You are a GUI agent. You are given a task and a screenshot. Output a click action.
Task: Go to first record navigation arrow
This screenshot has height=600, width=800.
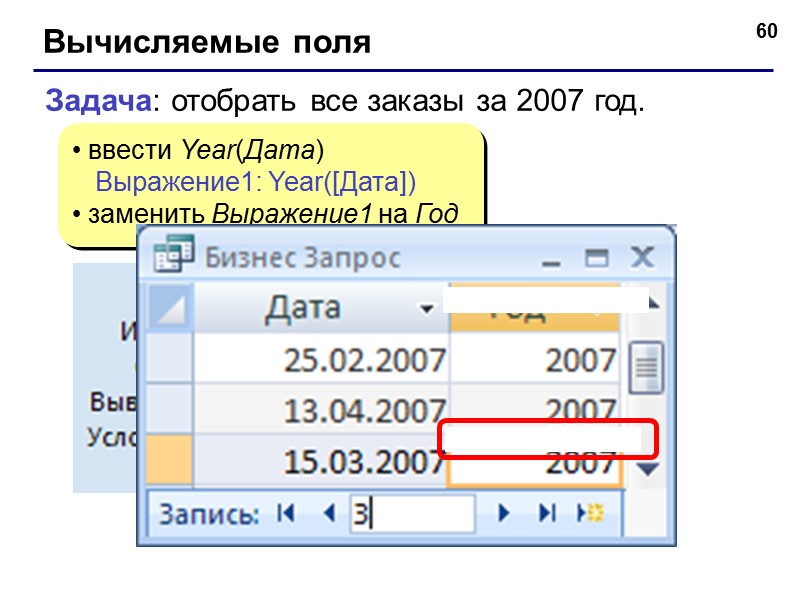286,513
